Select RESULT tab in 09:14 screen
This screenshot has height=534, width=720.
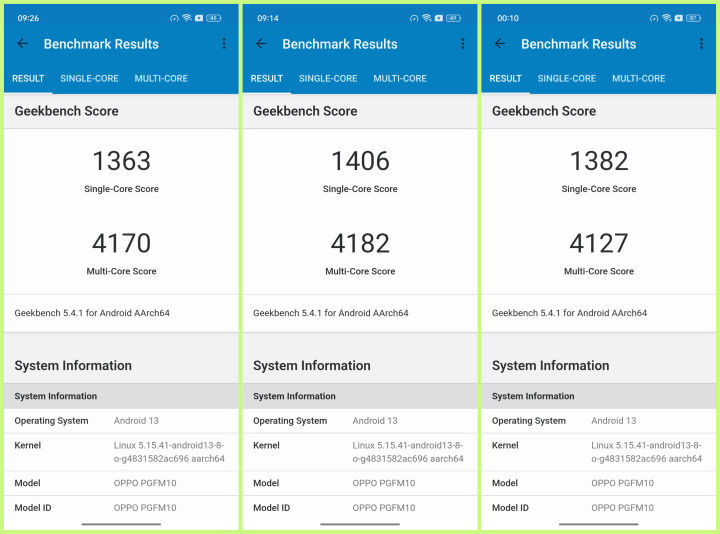click(267, 79)
